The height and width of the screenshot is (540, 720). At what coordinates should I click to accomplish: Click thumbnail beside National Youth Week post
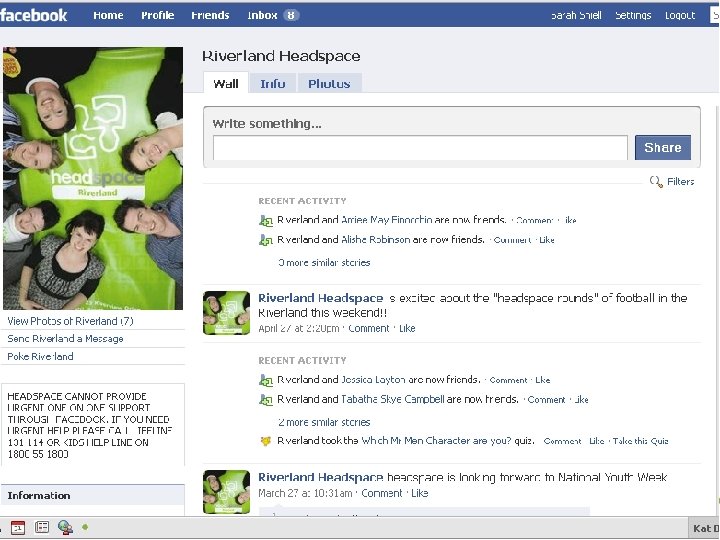coord(226,491)
